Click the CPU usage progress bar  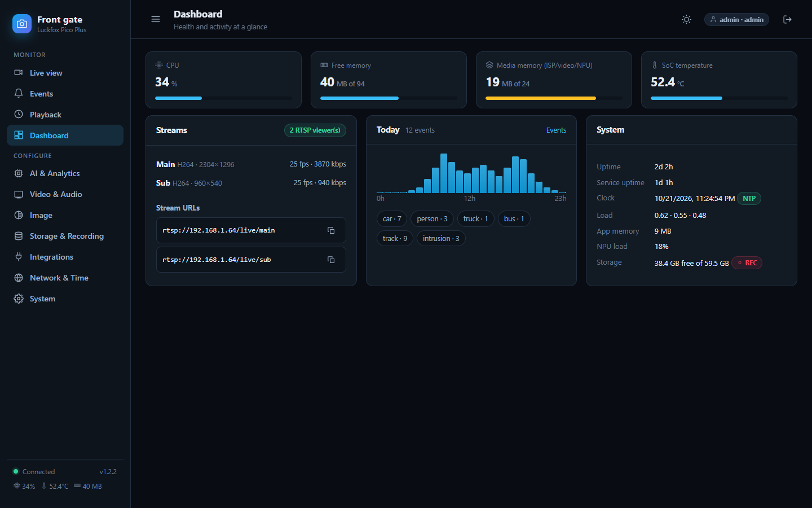tap(223, 98)
